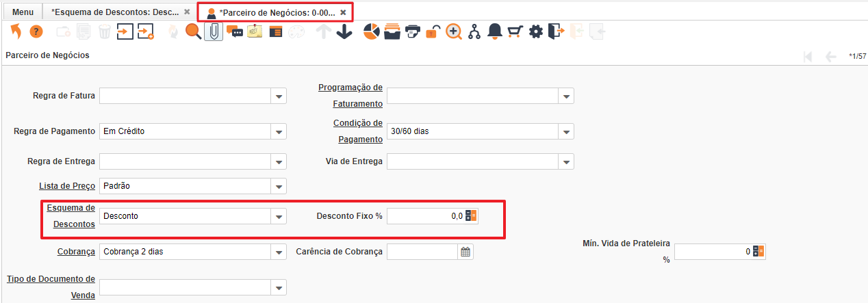Click the orange undo arrow icon

coord(16,31)
